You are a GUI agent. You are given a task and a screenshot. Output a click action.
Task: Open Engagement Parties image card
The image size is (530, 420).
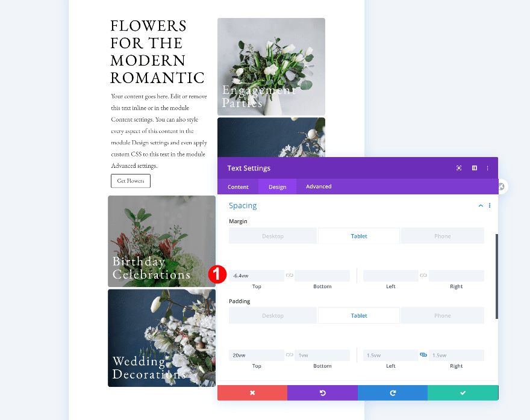pyautogui.click(x=271, y=67)
